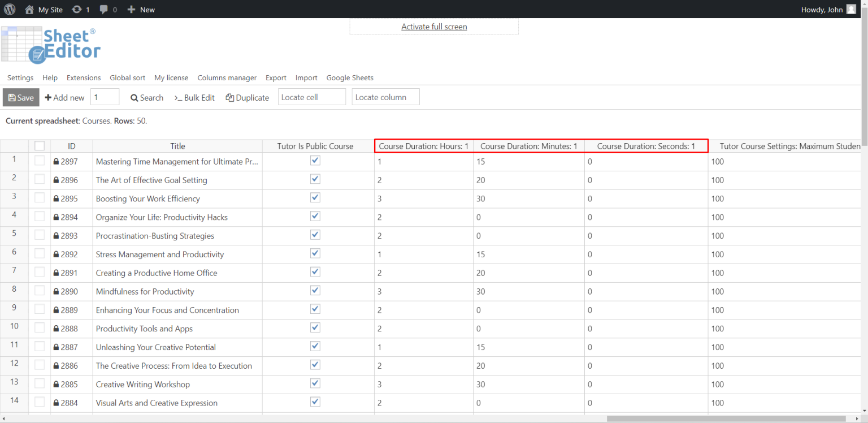
Task: Select the Bulk Edit tool
Action: click(194, 97)
